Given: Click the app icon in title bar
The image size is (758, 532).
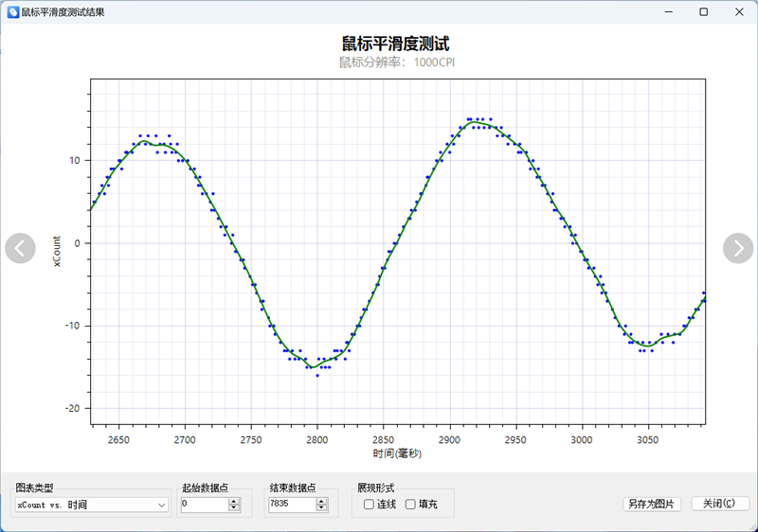Looking at the screenshot, I should click(x=13, y=12).
